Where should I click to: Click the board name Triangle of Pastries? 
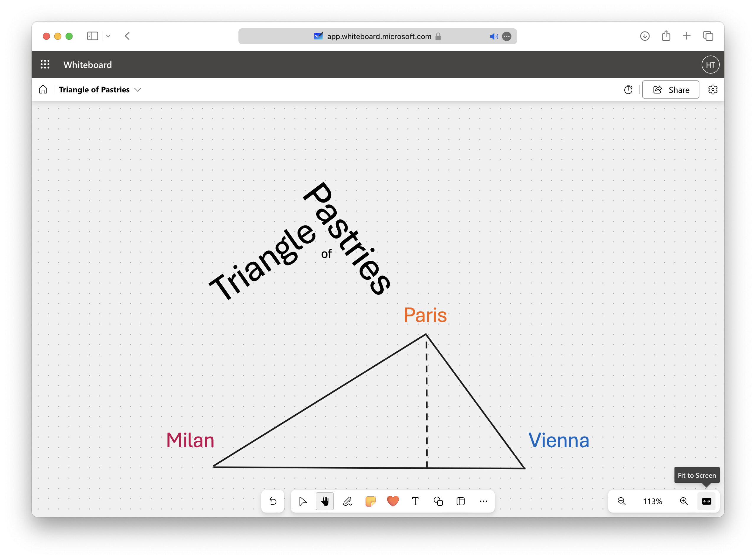[94, 90]
